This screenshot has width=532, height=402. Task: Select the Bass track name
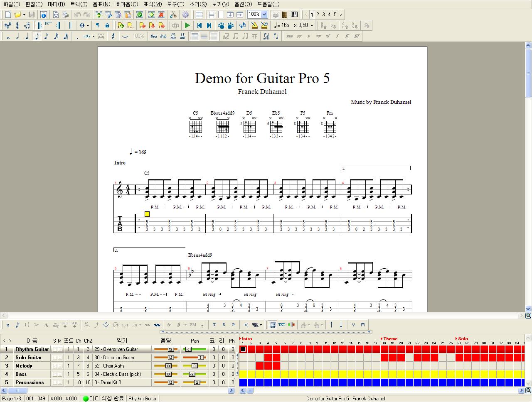click(21, 374)
